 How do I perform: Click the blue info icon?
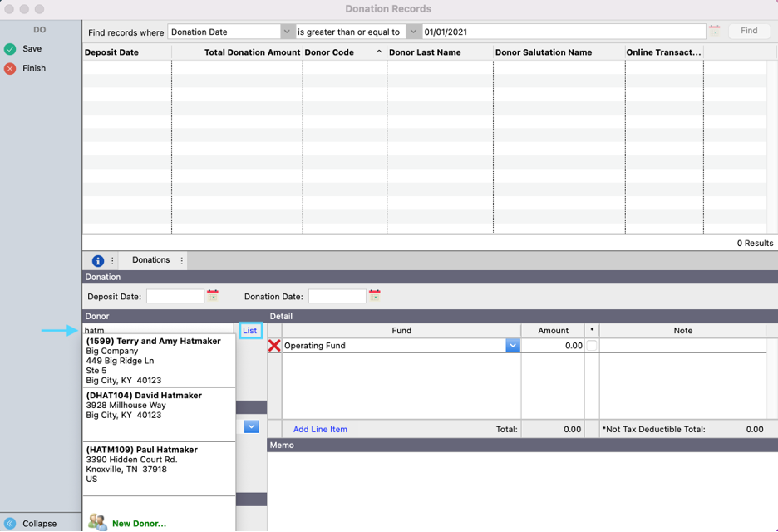point(97,260)
